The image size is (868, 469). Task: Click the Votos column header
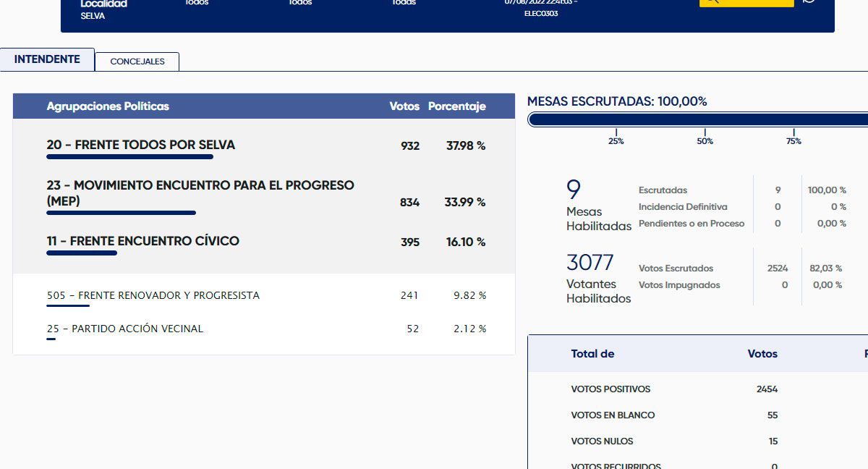tap(404, 106)
